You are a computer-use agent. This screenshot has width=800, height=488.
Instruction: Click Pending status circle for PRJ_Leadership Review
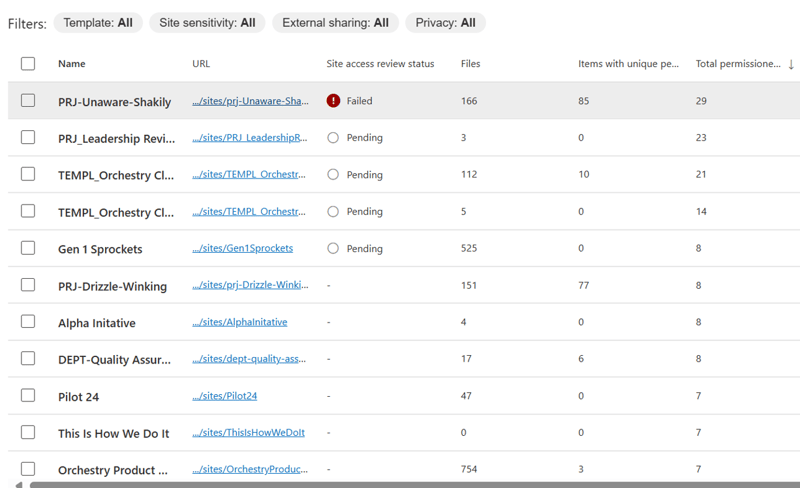(x=333, y=138)
